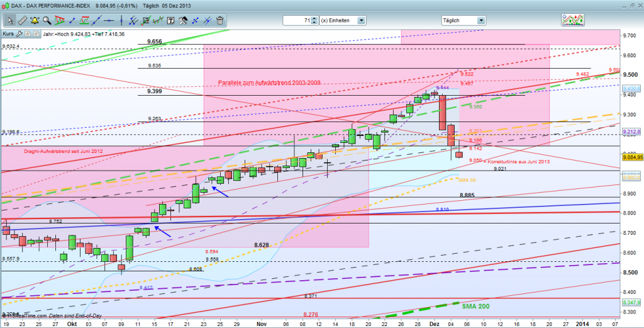This screenshot has height=328, width=644.
Task: Click the 8.347,9 green axis price tag
Action: pyautogui.click(x=631, y=302)
